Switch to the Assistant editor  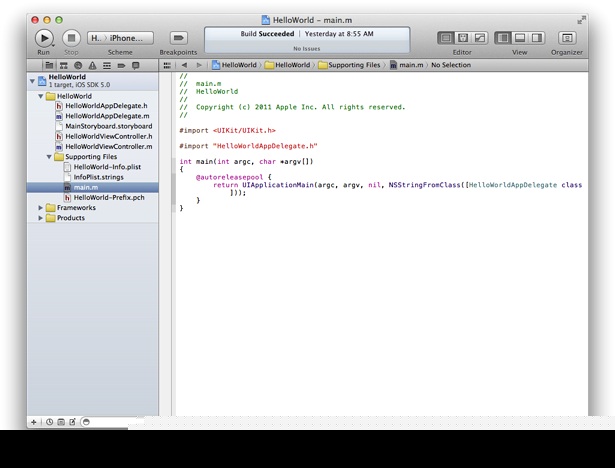[x=463, y=38]
